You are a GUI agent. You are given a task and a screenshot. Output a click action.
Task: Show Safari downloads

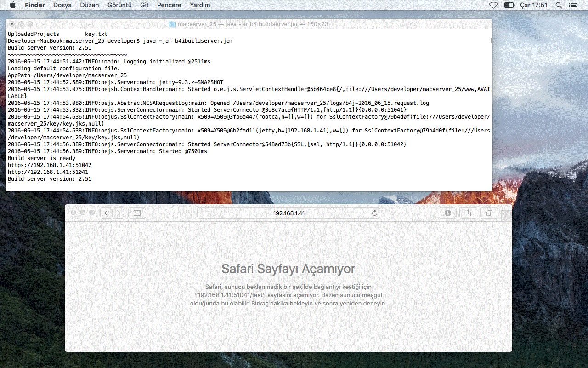point(447,213)
